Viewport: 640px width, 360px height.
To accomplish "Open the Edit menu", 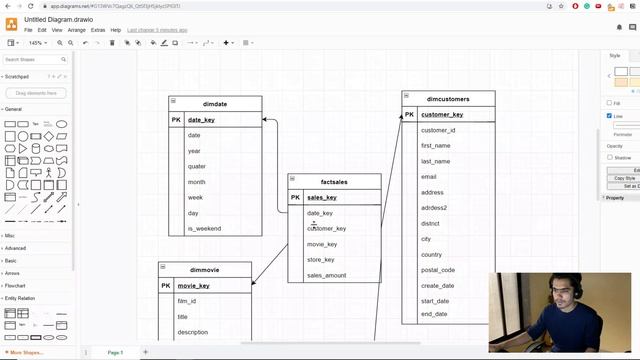I will tap(42, 30).
